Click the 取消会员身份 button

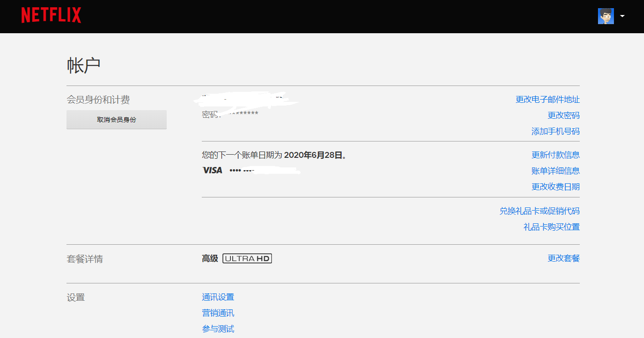point(117,120)
